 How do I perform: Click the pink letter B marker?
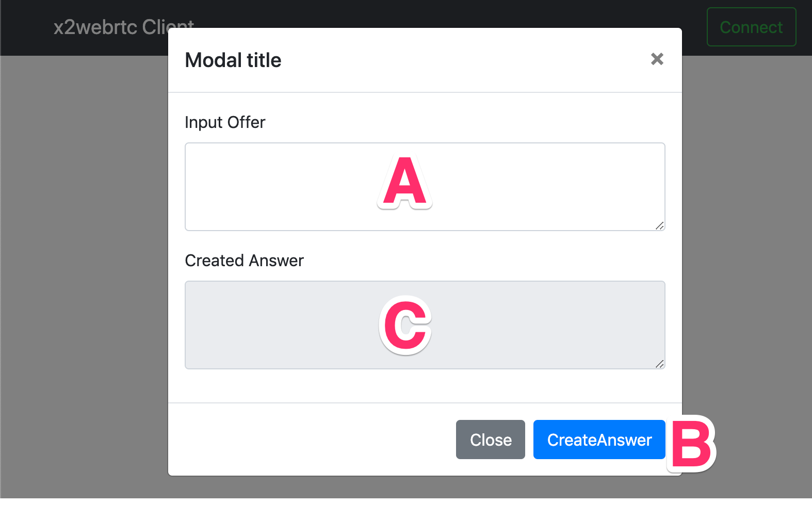[x=691, y=444]
